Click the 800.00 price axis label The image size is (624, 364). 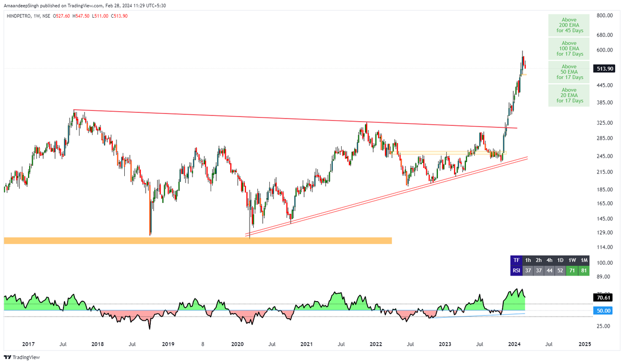604,16
